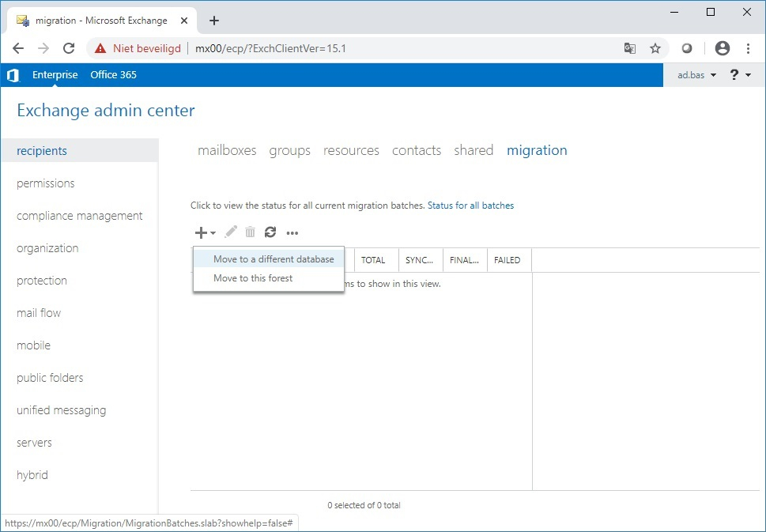Open unified messaging section
Image resolution: width=766 pixels, height=532 pixels.
61,410
